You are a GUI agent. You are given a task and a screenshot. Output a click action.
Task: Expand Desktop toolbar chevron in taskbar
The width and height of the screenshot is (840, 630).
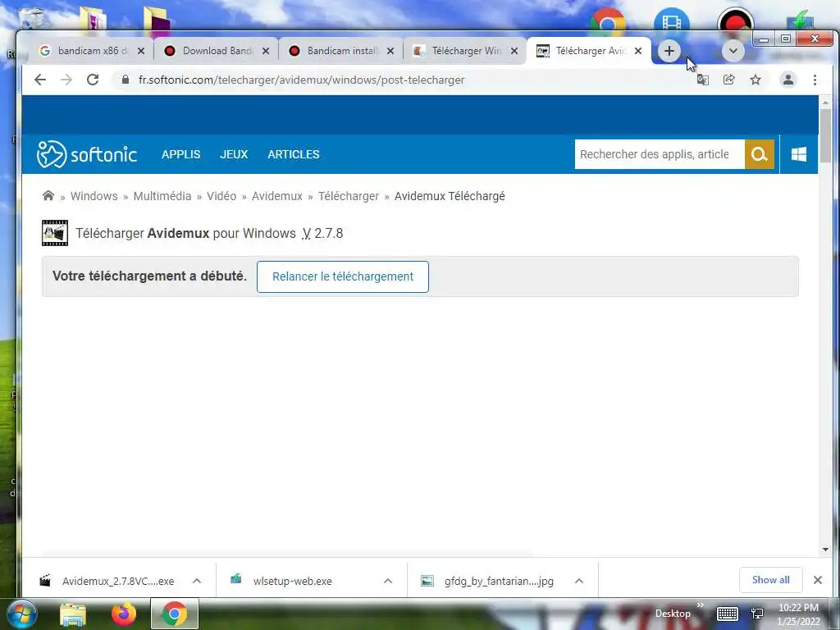pyautogui.click(x=701, y=605)
